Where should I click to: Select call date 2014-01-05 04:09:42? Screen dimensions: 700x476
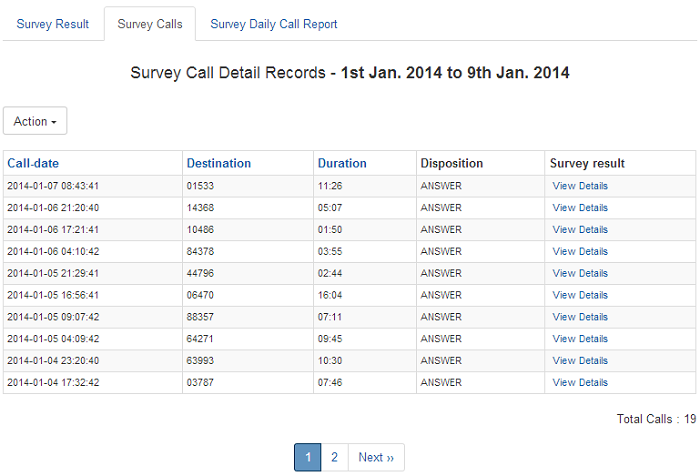[53, 339]
